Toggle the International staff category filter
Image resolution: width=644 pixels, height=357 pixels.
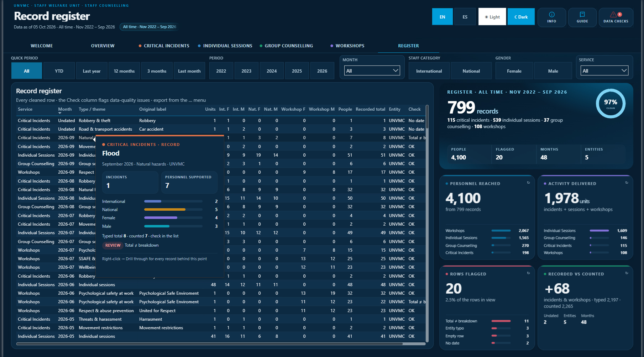[x=429, y=71]
